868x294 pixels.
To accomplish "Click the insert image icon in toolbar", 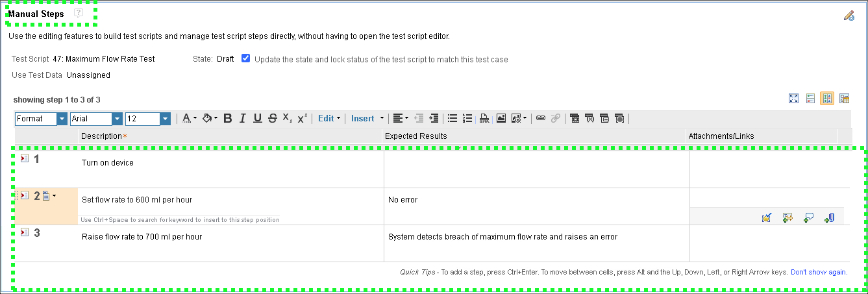I will [501, 118].
